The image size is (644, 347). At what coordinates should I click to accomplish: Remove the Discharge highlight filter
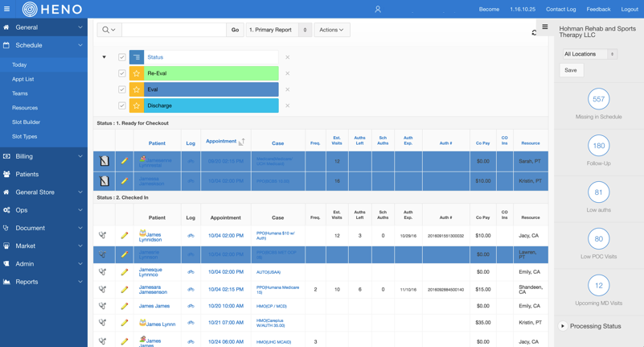pos(288,105)
